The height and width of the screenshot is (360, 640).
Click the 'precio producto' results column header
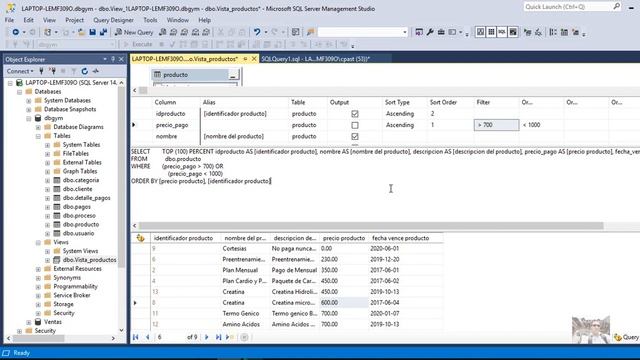(344, 238)
